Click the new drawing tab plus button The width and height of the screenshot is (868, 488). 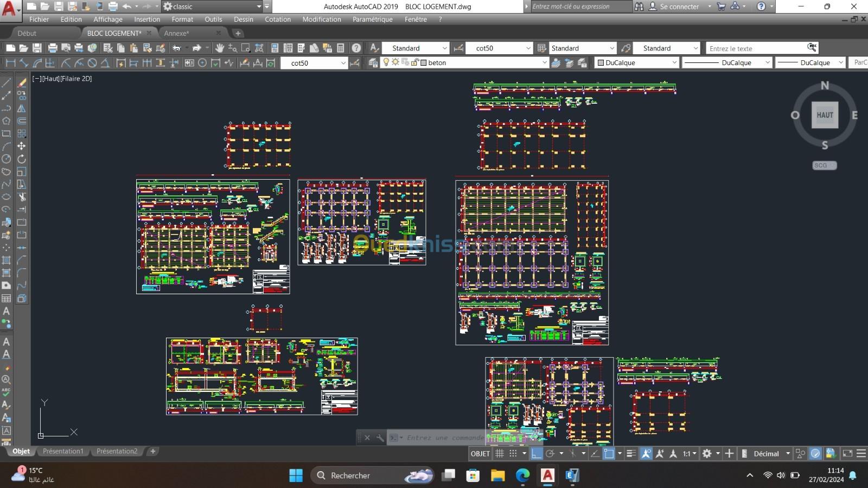(238, 33)
